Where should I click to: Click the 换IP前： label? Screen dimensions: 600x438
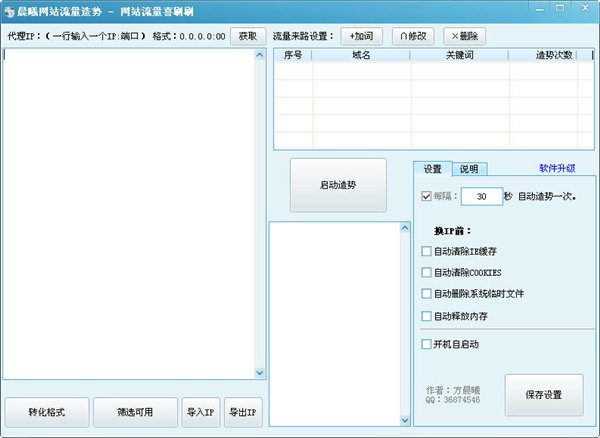click(453, 231)
